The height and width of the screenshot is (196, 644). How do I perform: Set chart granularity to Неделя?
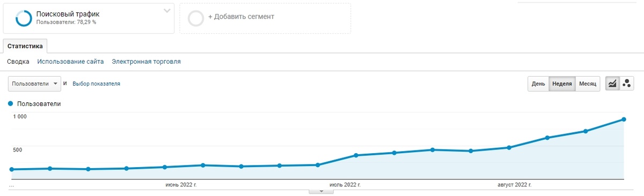[x=562, y=84]
